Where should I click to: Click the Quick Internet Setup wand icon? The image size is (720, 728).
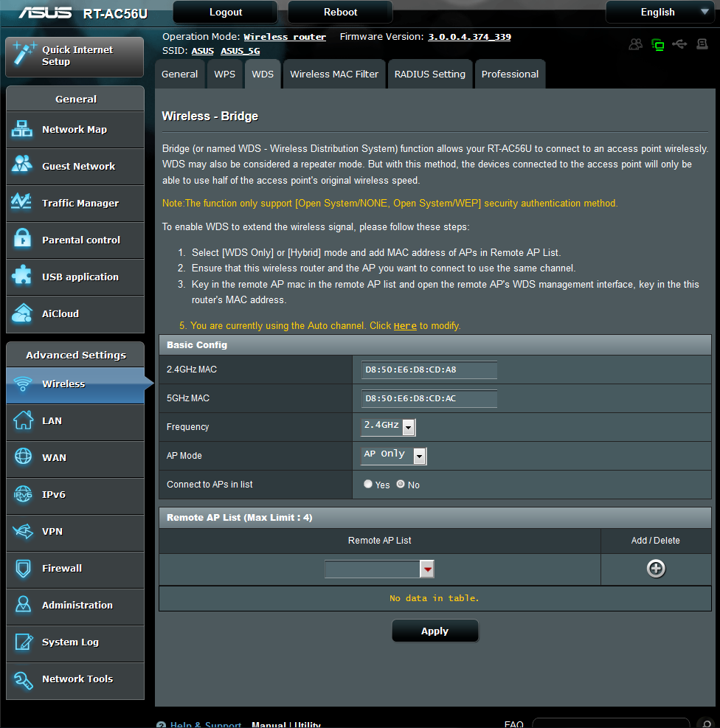[24, 53]
